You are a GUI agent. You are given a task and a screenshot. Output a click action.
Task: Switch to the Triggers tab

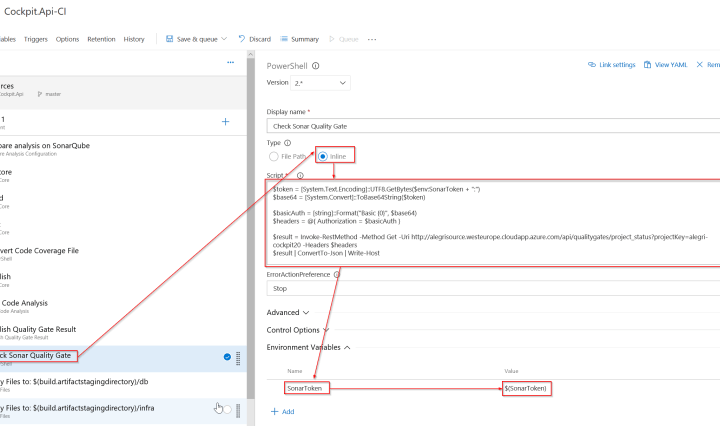coord(36,39)
